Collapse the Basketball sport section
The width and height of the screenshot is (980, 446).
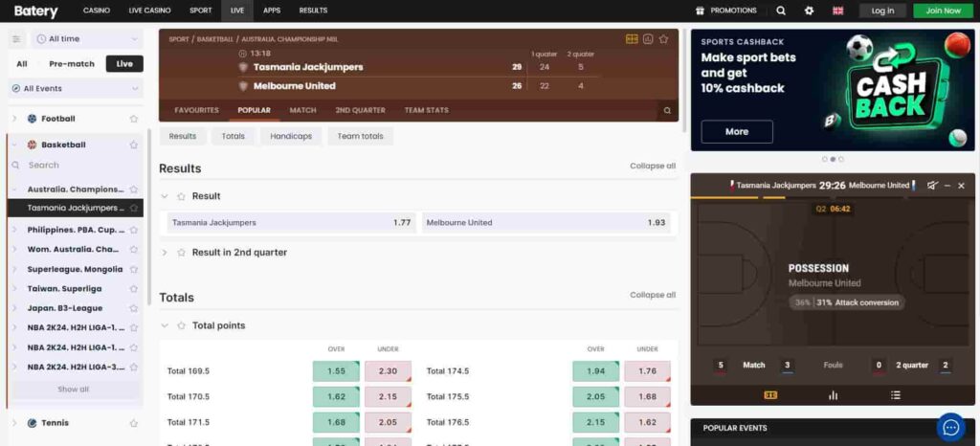[15, 145]
